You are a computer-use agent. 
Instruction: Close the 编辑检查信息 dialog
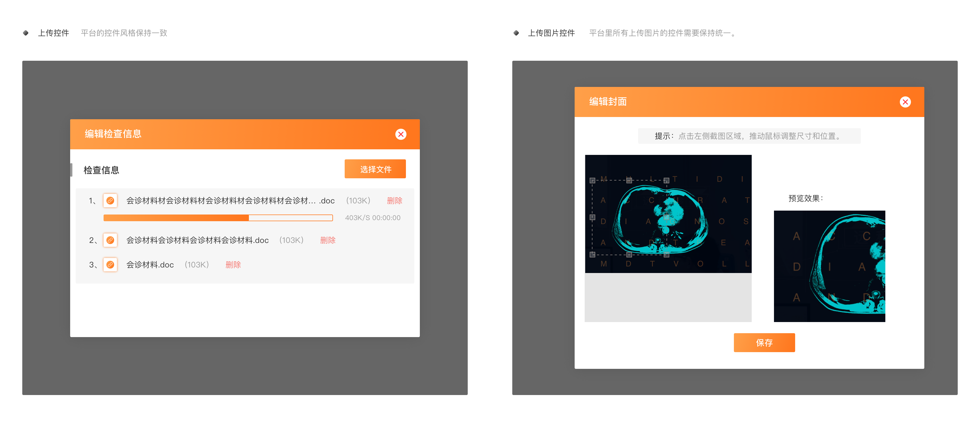tap(401, 134)
